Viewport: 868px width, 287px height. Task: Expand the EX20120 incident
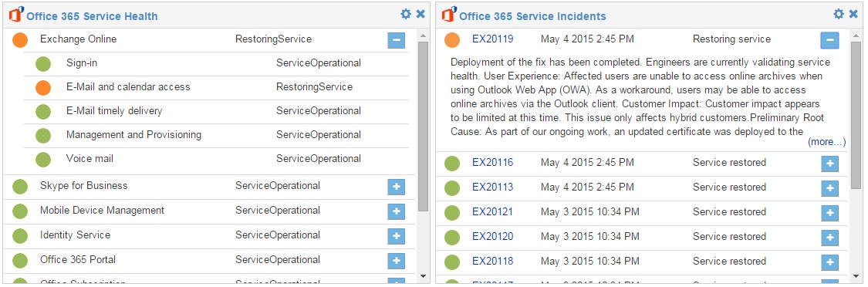829,238
